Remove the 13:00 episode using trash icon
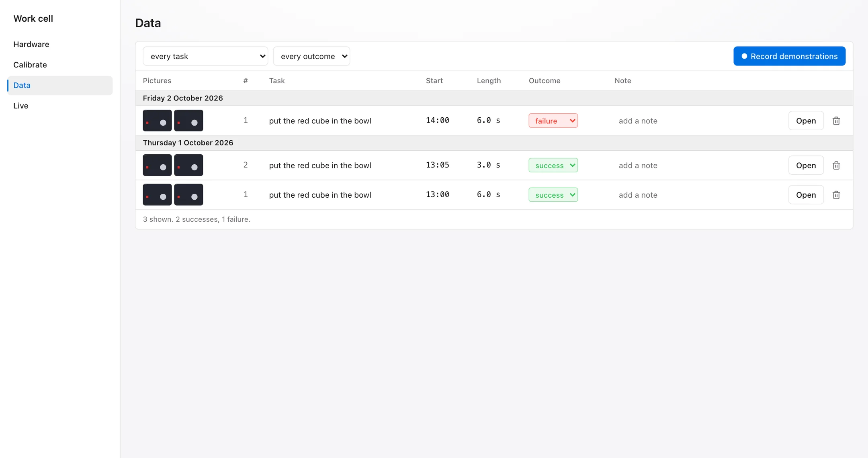This screenshot has height=458, width=868. click(x=836, y=195)
